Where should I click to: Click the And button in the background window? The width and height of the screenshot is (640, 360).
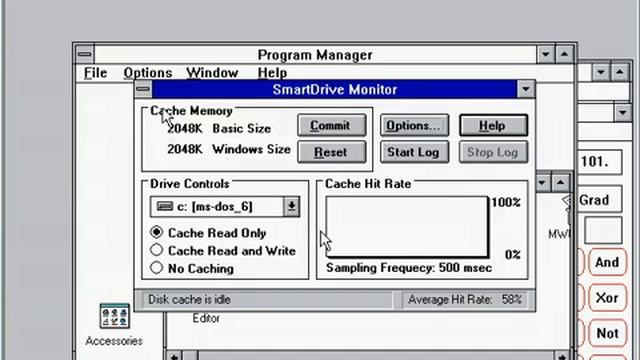[607, 262]
